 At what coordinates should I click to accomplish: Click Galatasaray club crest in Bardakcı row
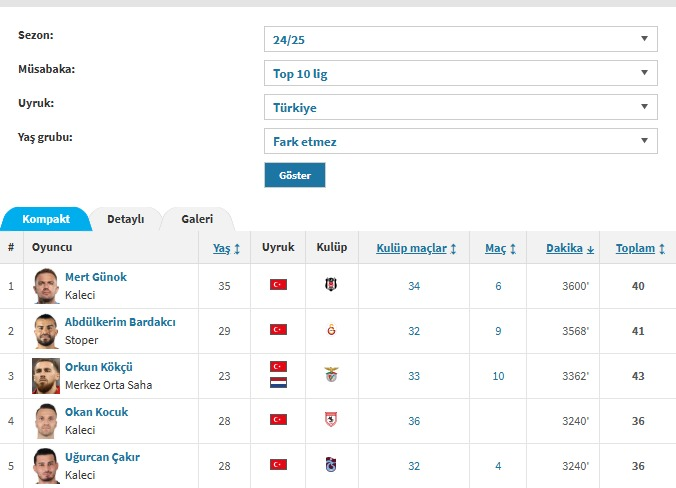tap(331, 330)
